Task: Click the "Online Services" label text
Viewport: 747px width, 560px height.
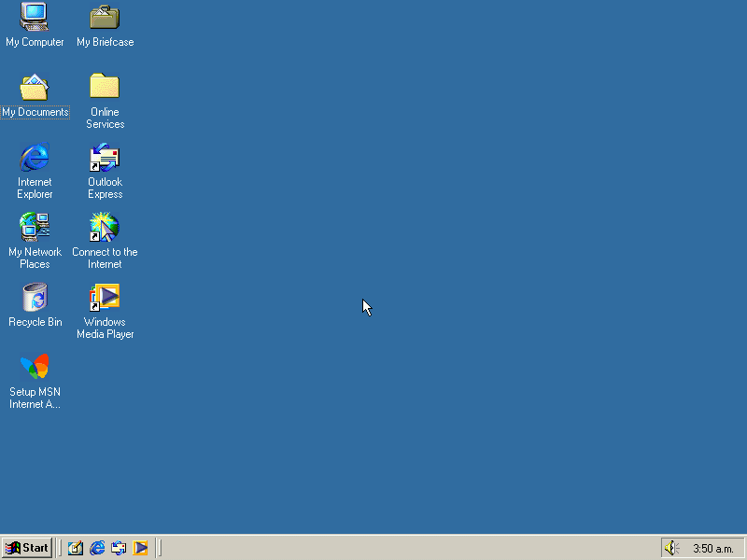Action: coord(105,119)
